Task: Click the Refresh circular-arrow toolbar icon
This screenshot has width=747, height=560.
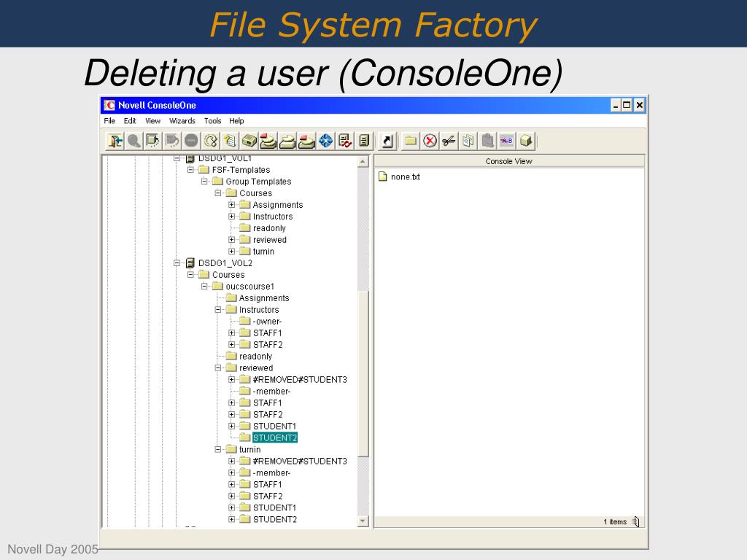Action: [x=211, y=141]
